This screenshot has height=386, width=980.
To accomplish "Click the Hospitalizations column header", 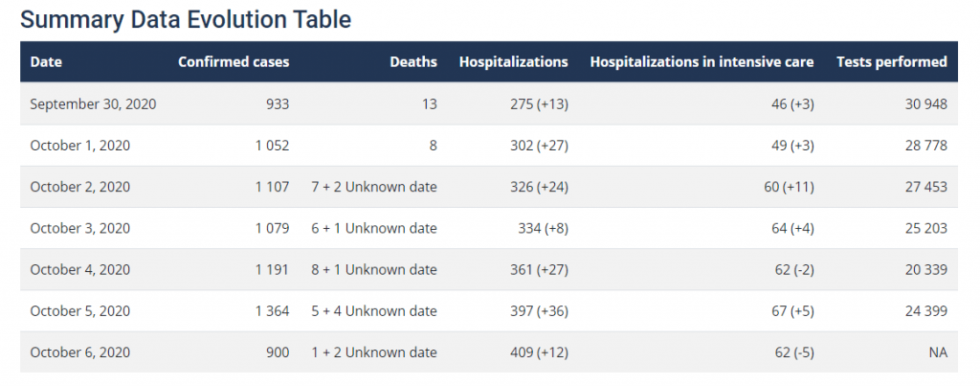I will coord(513,62).
